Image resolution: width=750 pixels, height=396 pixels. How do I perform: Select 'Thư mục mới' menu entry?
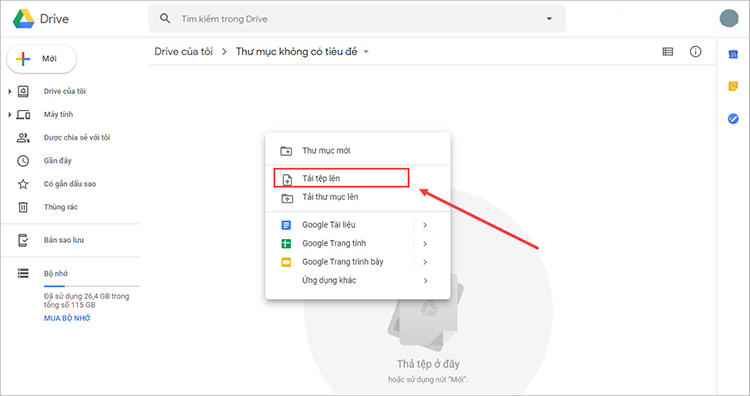point(358,151)
